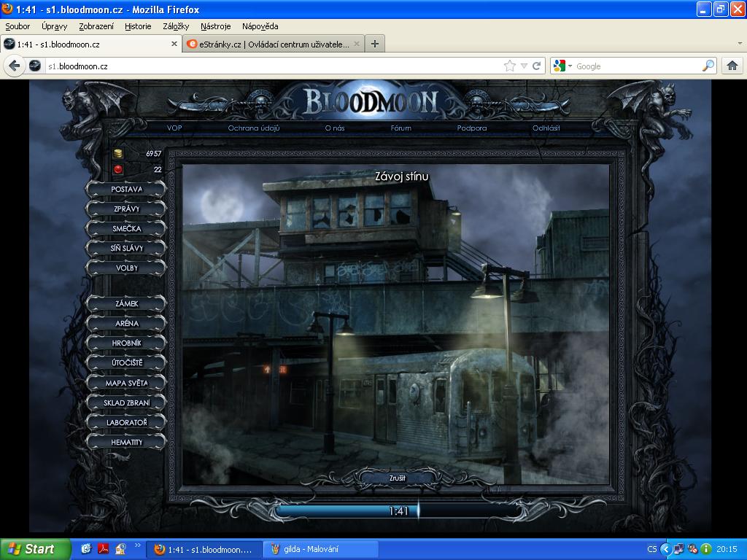747x560 pixels.
Task: Go to ZÁMEK
Action: click(126, 303)
